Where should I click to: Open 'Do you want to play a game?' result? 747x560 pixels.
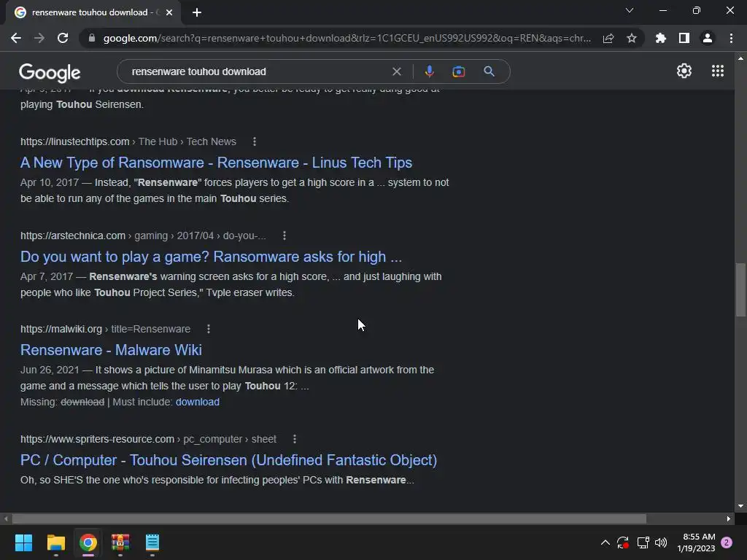tap(211, 257)
